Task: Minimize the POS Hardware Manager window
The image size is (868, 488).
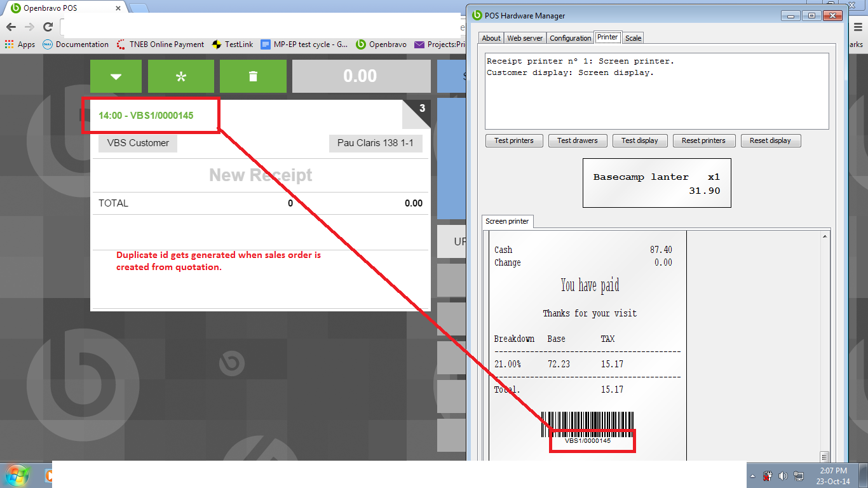Action: click(790, 15)
